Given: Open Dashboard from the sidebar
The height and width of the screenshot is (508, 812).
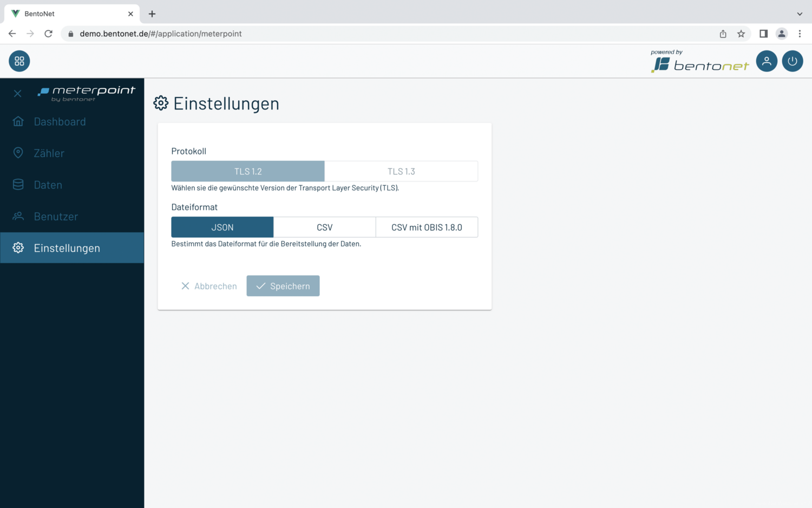Looking at the screenshot, I should click(72, 122).
